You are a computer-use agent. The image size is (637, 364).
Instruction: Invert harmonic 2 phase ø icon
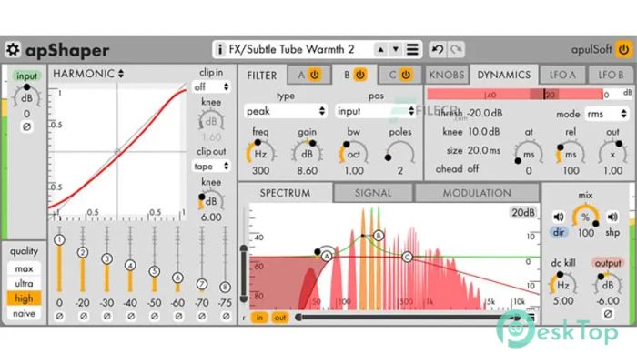(84, 316)
